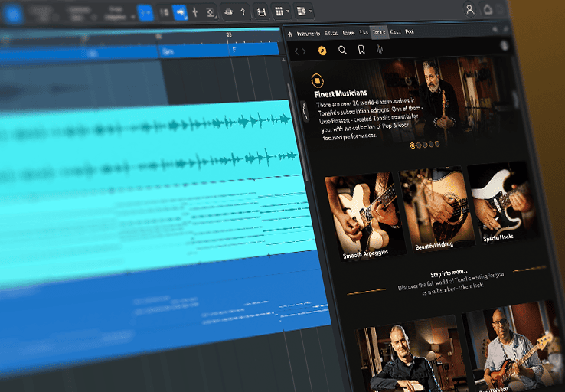Select the highlighted blue arrow tool in toolbar
The image size is (565, 392).
tap(178, 11)
